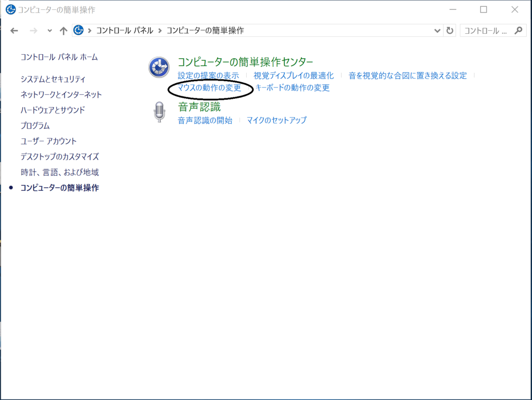The height and width of the screenshot is (400, 532).
Task: Open the Ease of Access Center icon
Action: 159,67
